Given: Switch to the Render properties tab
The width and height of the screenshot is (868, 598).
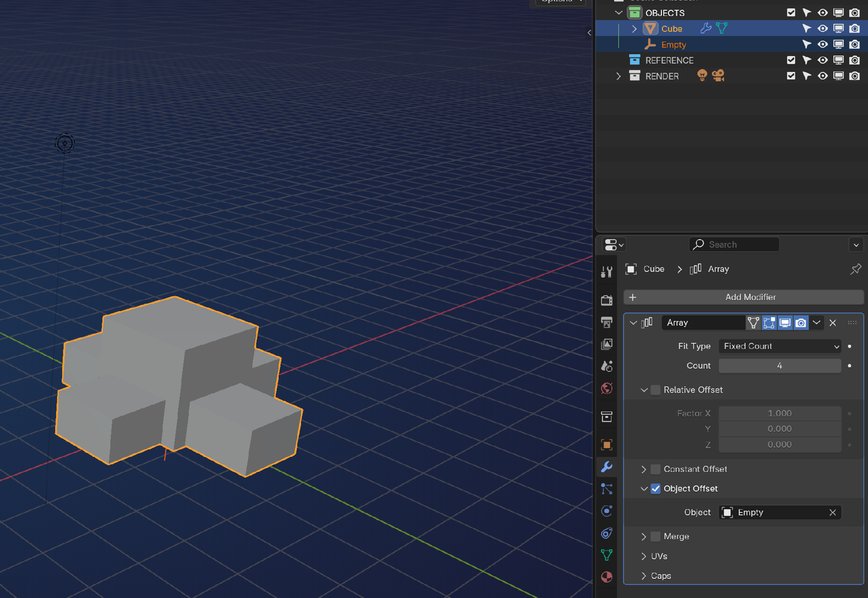Looking at the screenshot, I should tap(607, 300).
